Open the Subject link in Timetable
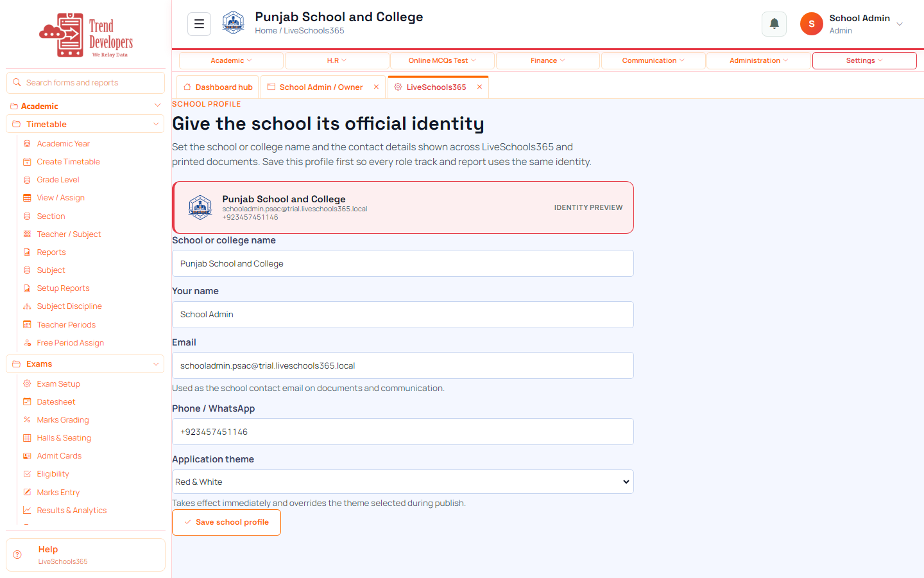The image size is (924, 578). [x=51, y=270]
